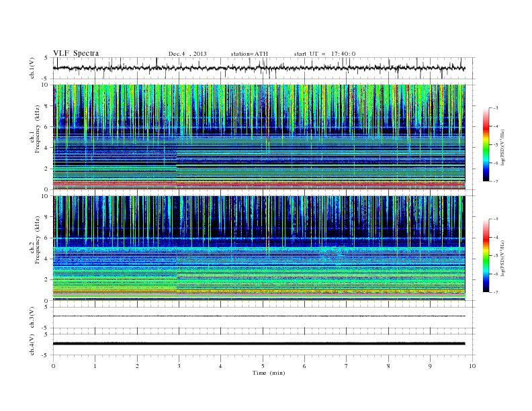Click the ch.2 PSD color bar
532x411 pixels.
486,256
